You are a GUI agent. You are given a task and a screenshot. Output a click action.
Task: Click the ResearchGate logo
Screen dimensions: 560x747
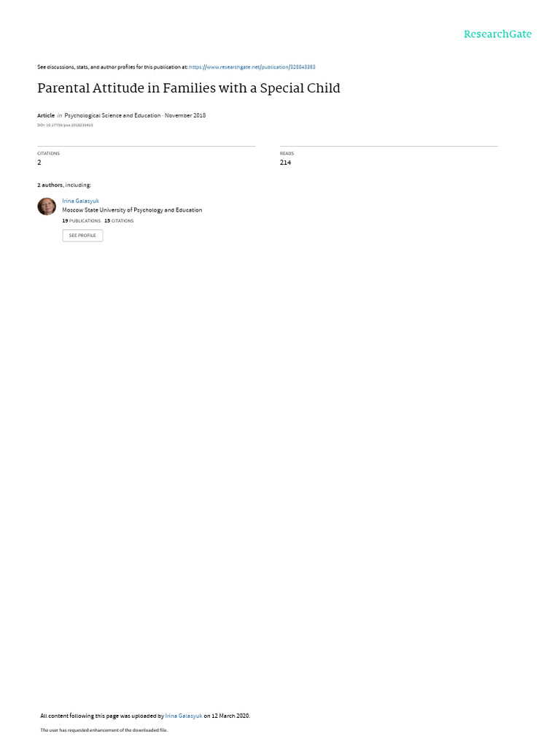[x=497, y=34]
